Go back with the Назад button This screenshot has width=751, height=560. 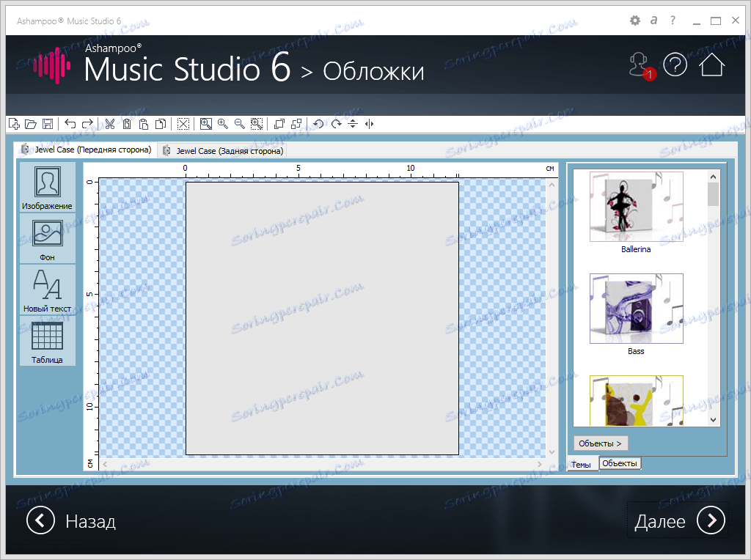(x=71, y=520)
